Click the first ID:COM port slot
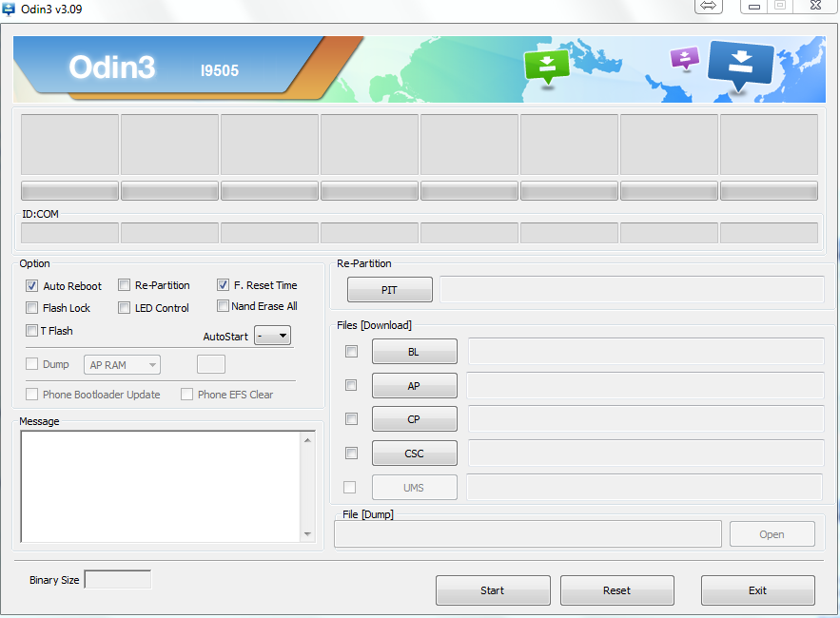Screen dimensions: 840x618 pos(69,233)
